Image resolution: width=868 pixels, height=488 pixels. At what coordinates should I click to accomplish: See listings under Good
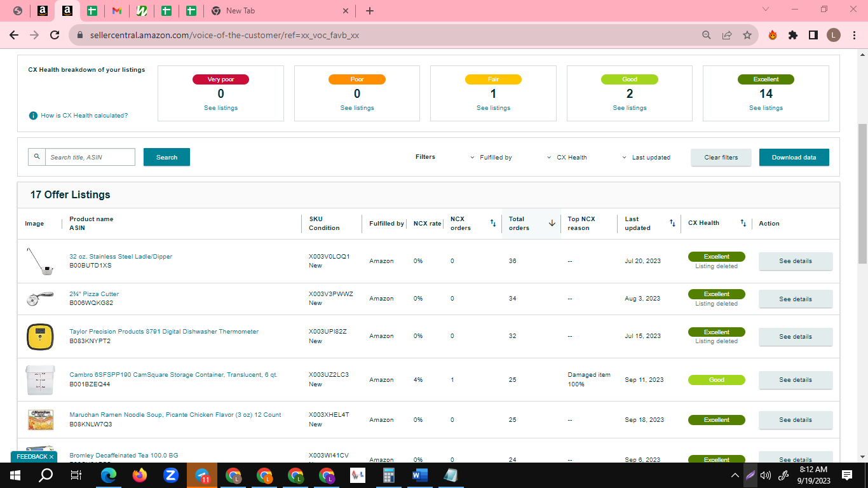click(630, 108)
